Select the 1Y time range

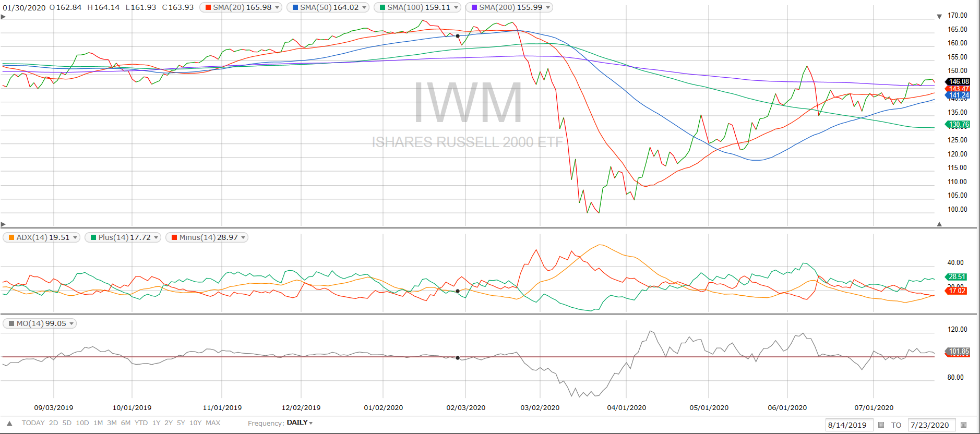(x=156, y=423)
